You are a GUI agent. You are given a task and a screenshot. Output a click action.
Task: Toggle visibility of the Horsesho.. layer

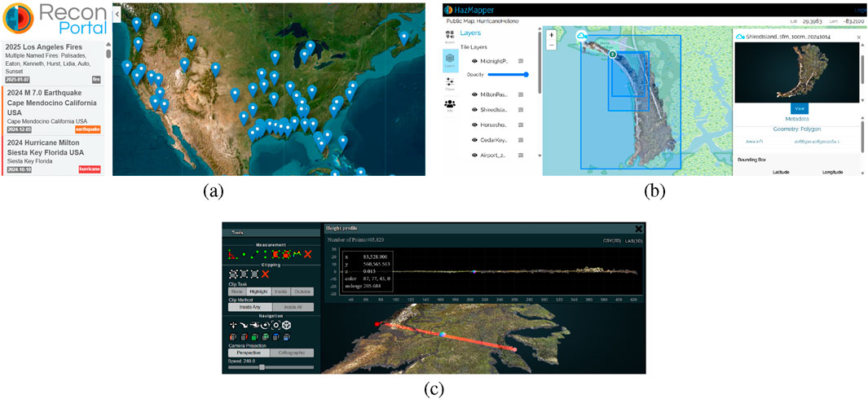(475, 125)
